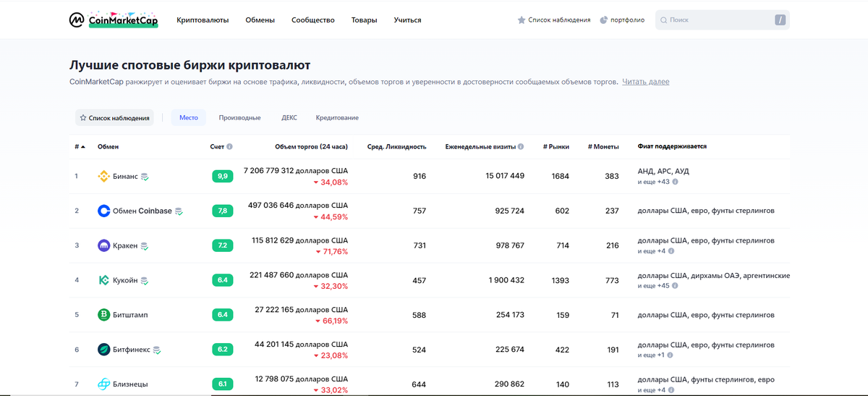Open the Битфинекс exchange name link
Viewport: 868px width, 396px height.
coord(132,350)
